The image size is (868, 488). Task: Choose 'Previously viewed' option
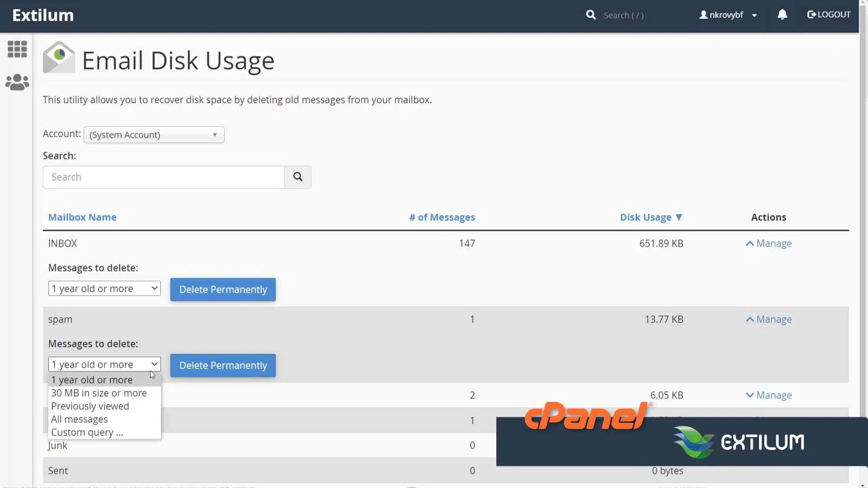coord(104,406)
